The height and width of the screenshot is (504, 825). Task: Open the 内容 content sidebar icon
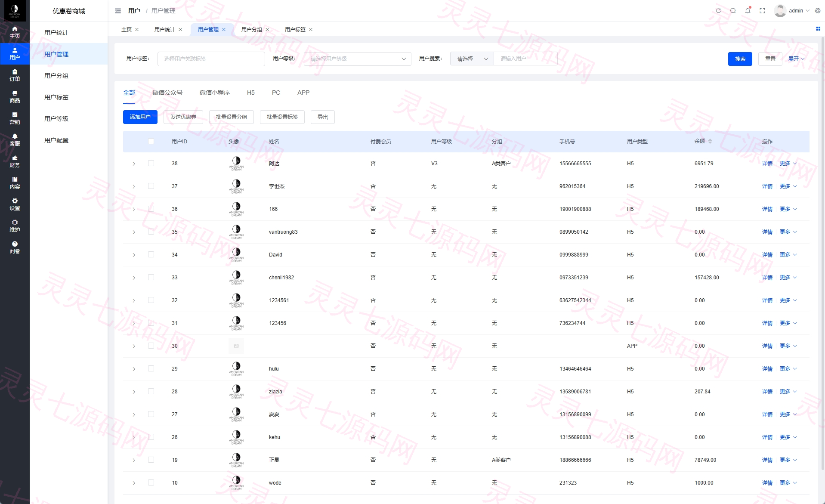point(15,183)
